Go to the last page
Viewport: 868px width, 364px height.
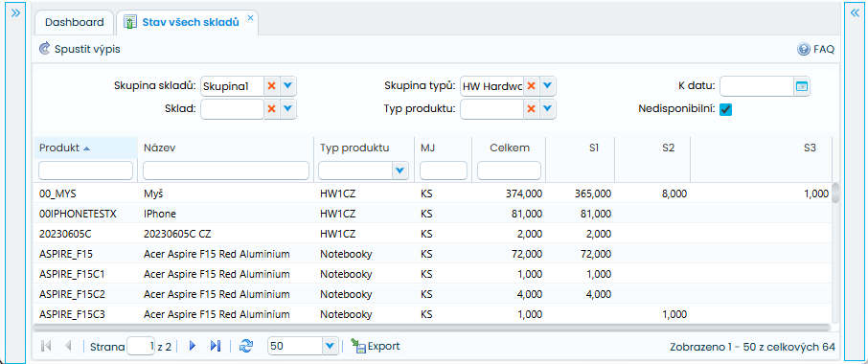[x=216, y=347]
